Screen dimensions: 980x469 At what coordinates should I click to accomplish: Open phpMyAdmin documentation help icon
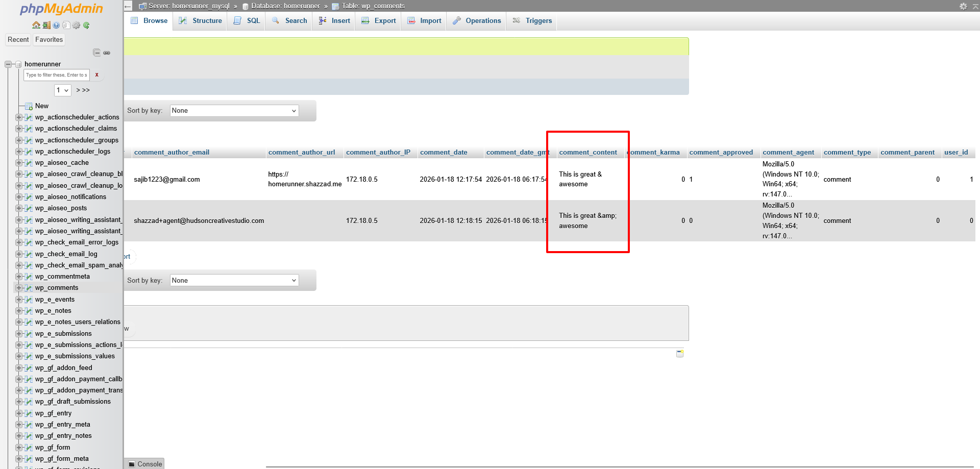click(x=56, y=26)
